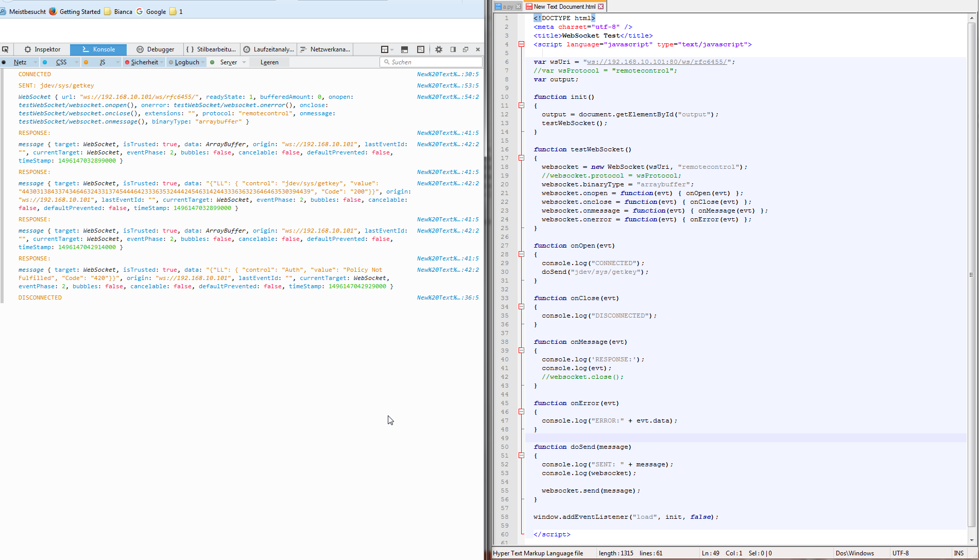Click the responsive design mode icon
The width and height of the screenshot is (979, 560).
[x=421, y=49]
